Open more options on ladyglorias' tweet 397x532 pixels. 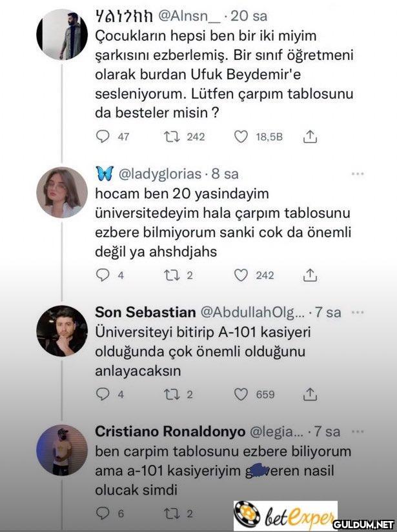358,173
